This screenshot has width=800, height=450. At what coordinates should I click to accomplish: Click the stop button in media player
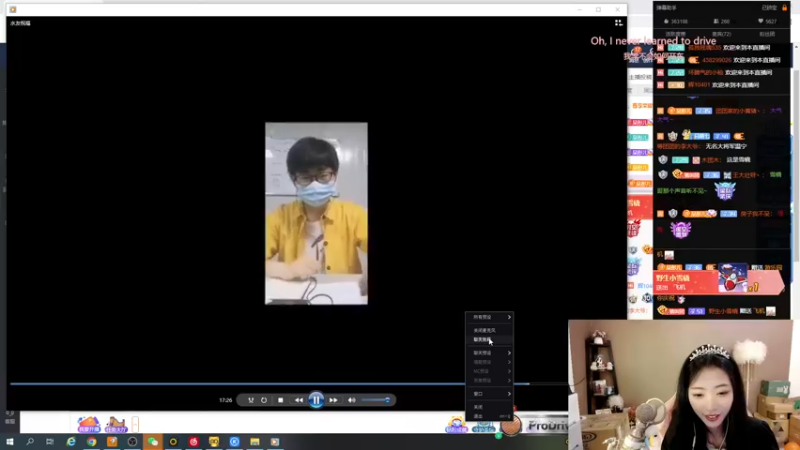pos(281,401)
